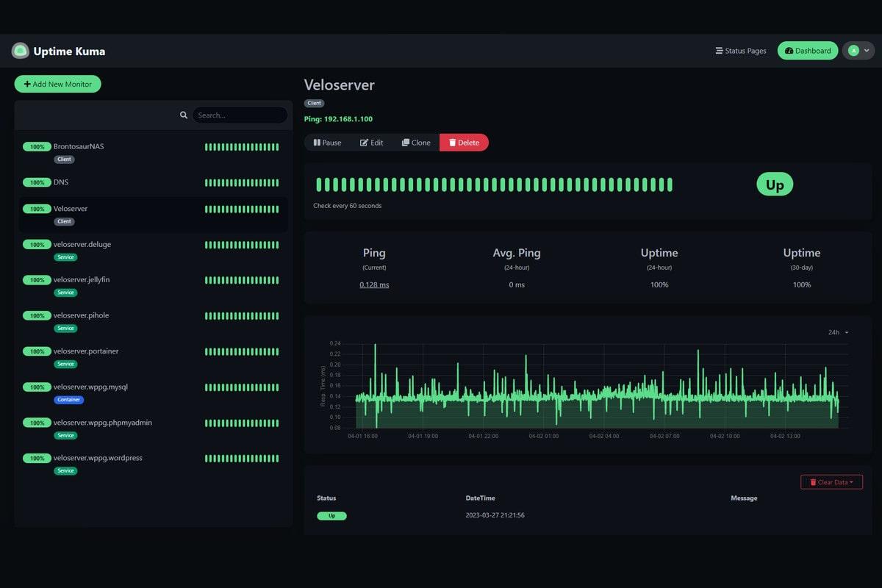Viewport: 882px width, 588px height.
Task: Click the Status column header
Action: pos(326,498)
